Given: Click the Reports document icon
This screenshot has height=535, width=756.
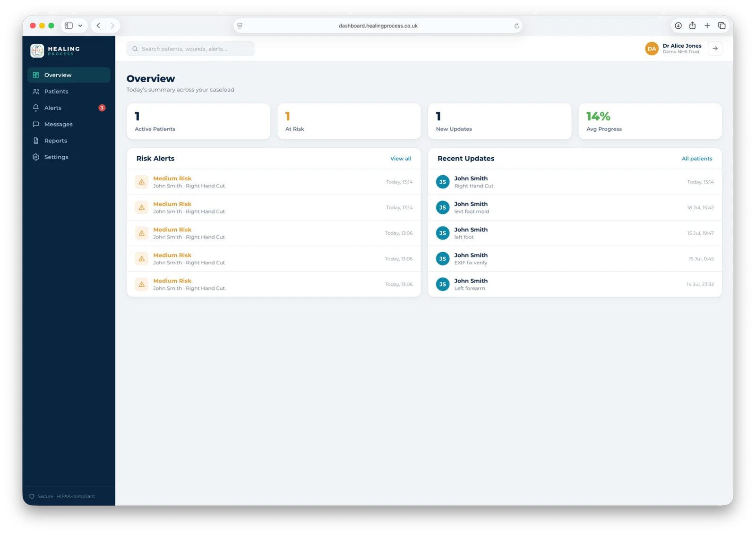Looking at the screenshot, I should pos(36,141).
